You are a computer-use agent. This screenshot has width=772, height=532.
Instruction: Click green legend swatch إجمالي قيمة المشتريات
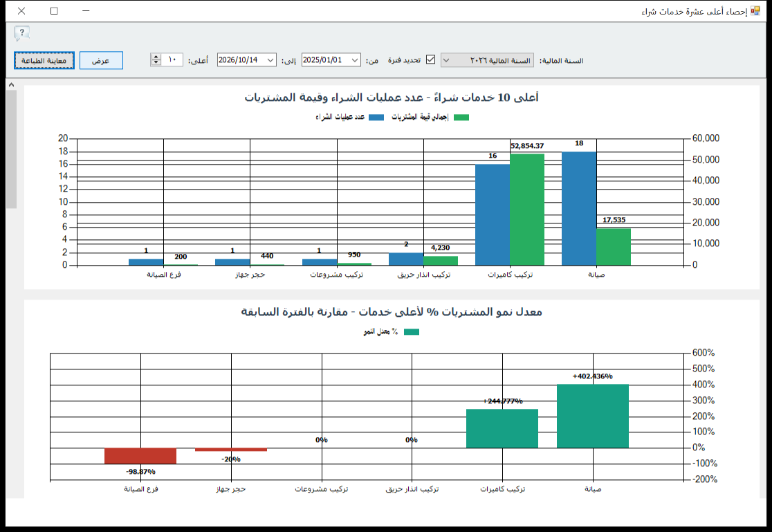click(x=461, y=117)
